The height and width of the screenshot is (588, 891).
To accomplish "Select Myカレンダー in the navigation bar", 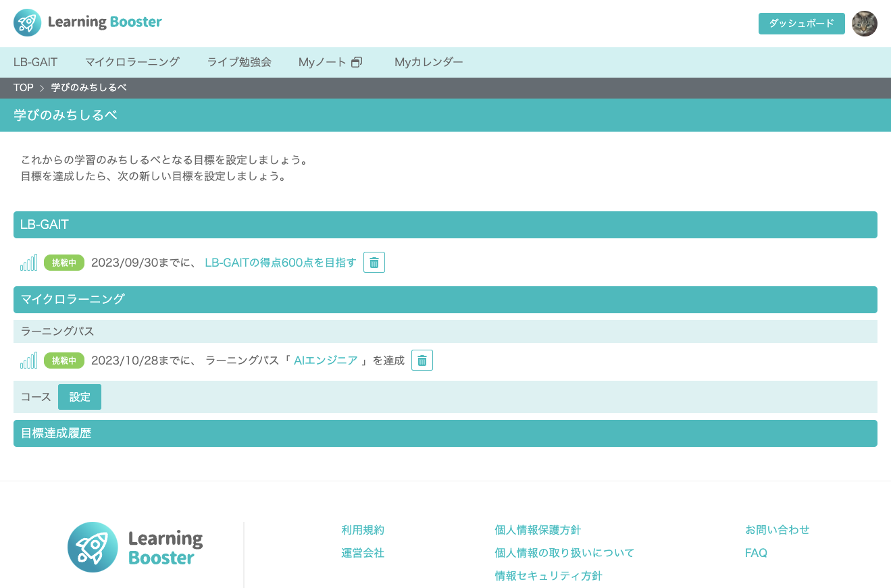I will (x=429, y=61).
